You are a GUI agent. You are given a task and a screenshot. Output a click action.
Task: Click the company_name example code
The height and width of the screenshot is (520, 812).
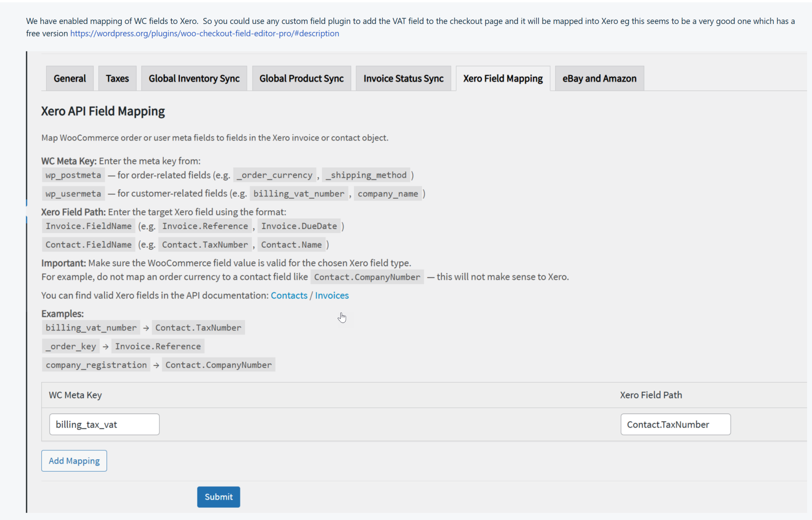tap(388, 194)
